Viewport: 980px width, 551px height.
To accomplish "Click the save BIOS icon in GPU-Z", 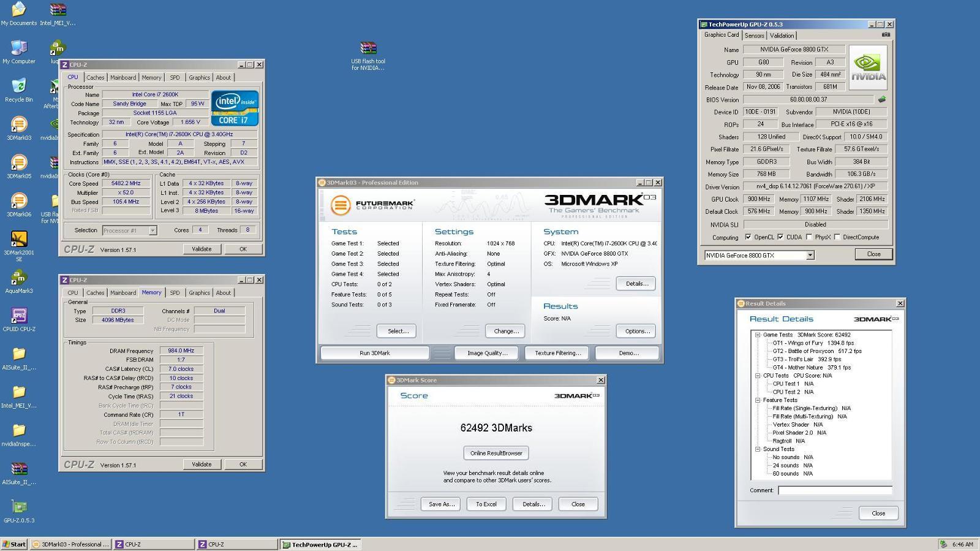I will coord(882,99).
